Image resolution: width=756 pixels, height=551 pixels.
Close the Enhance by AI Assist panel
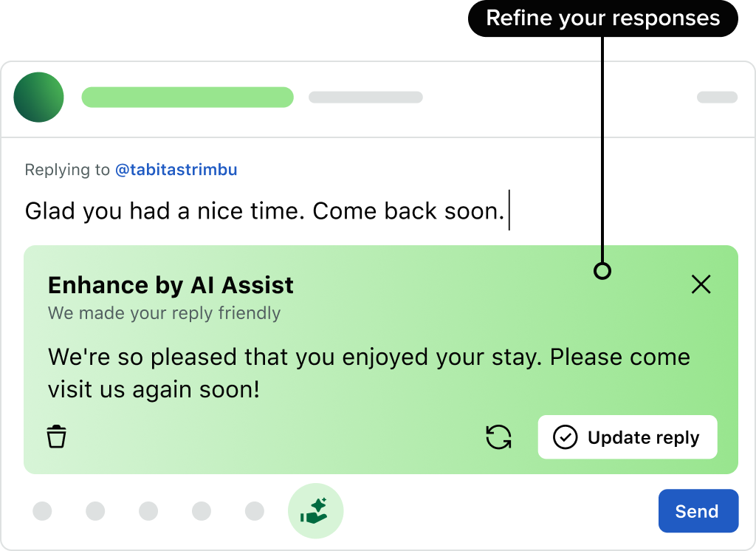(x=701, y=284)
